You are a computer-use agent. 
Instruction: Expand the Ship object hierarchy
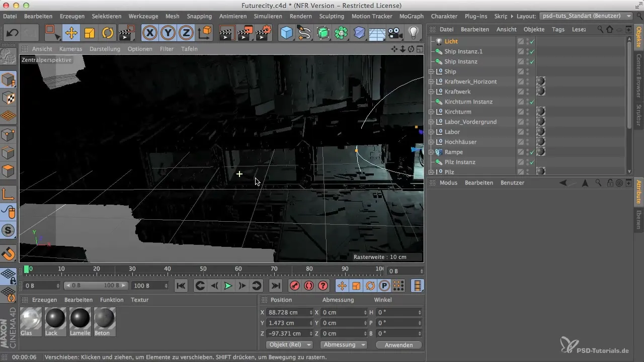[431, 71]
